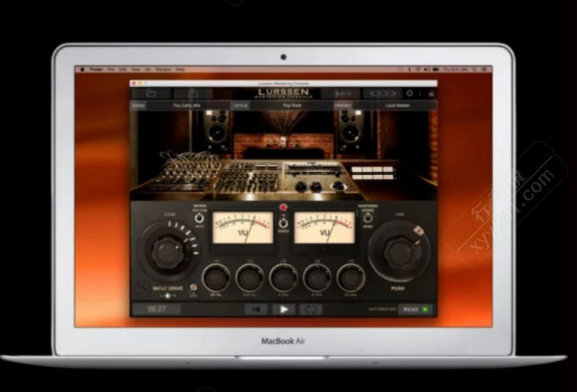This screenshot has height=392, width=577.
Task: Open the Apple menu
Action: [82, 69]
